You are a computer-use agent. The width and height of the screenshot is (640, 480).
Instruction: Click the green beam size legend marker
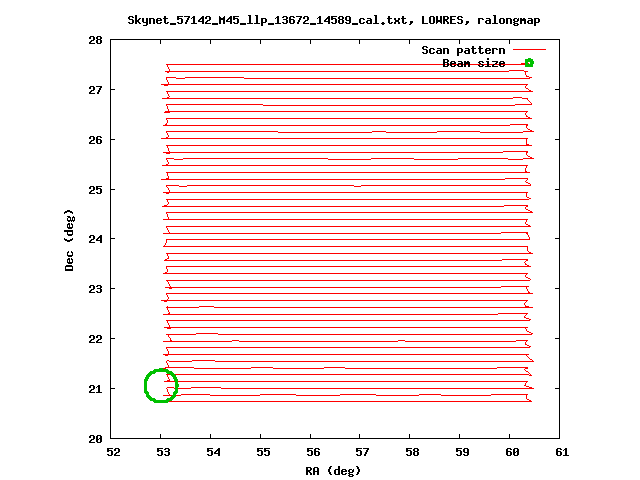pos(529,63)
